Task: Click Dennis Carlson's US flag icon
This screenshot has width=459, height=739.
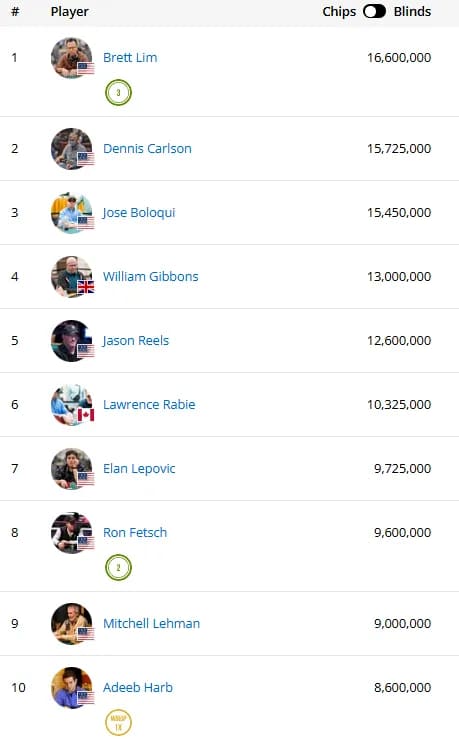Action: [86, 159]
